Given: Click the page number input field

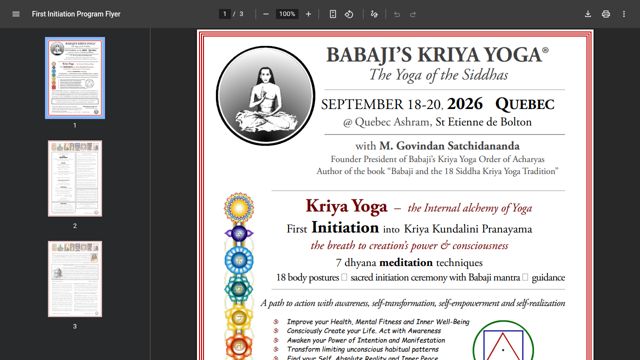Looking at the screenshot, I should coord(224,14).
